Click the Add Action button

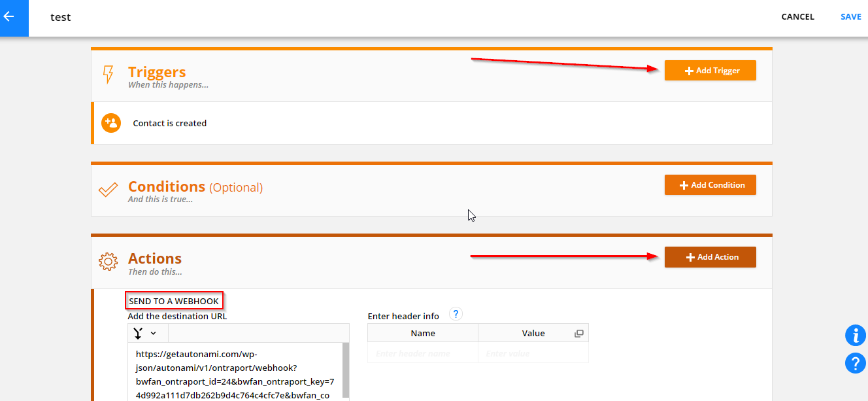(710, 257)
